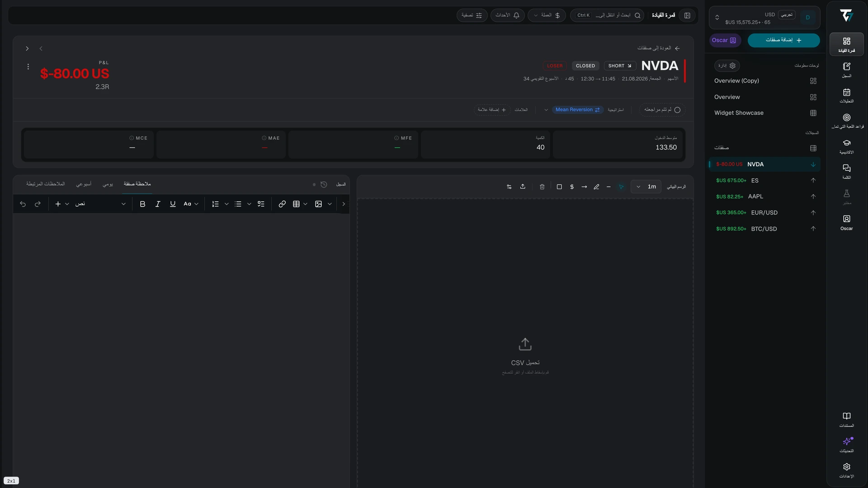Click the purple Oscar button
The width and height of the screenshot is (868, 488).
point(725,40)
